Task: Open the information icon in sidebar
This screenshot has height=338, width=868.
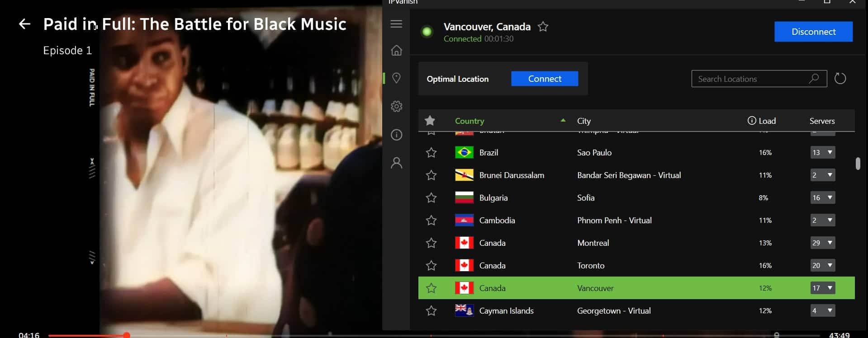Action: coord(396,135)
